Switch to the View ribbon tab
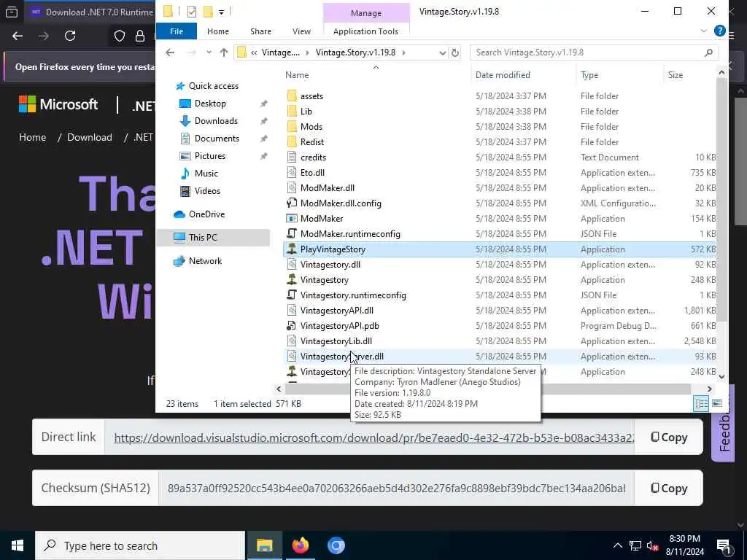The height and width of the screenshot is (560, 747). click(x=301, y=31)
